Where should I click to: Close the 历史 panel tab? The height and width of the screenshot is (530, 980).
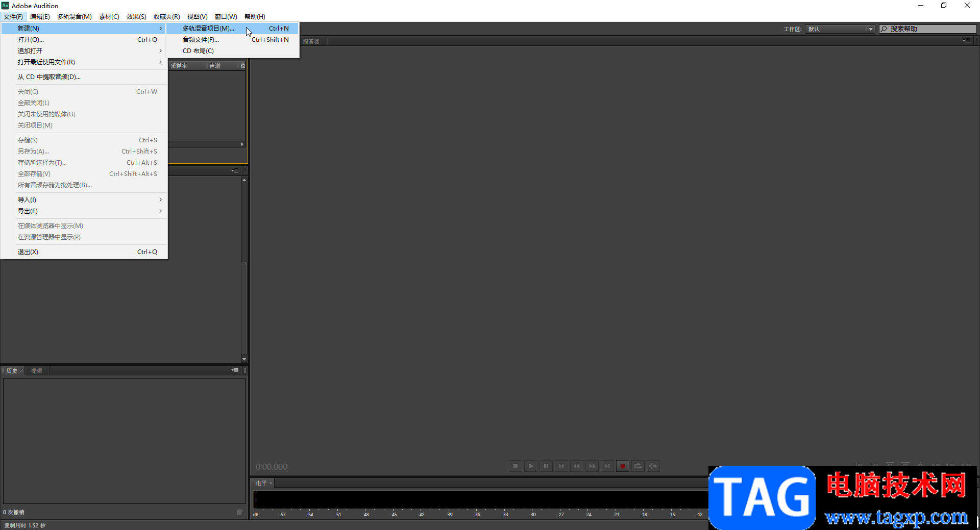coord(21,371)
